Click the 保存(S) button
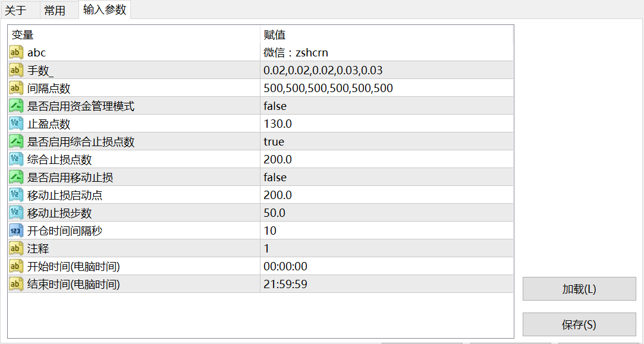This screenshot has height=344, width=644. tap(579, 325)
